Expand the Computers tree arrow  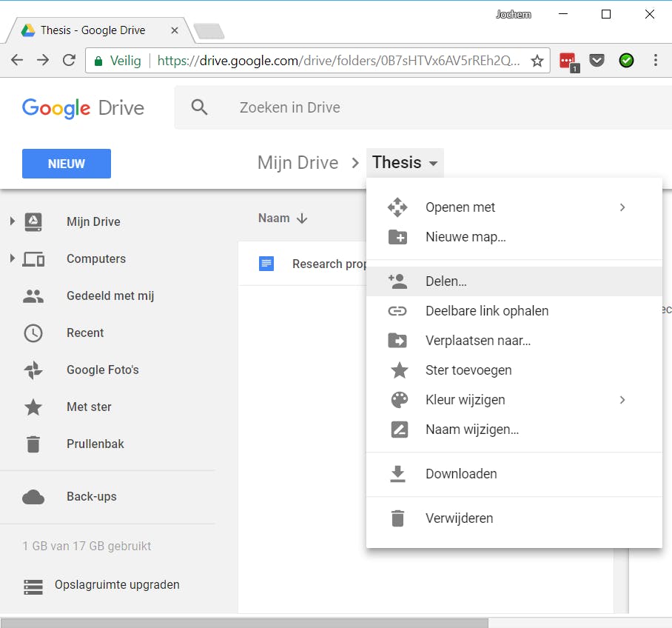pos(13,258)
